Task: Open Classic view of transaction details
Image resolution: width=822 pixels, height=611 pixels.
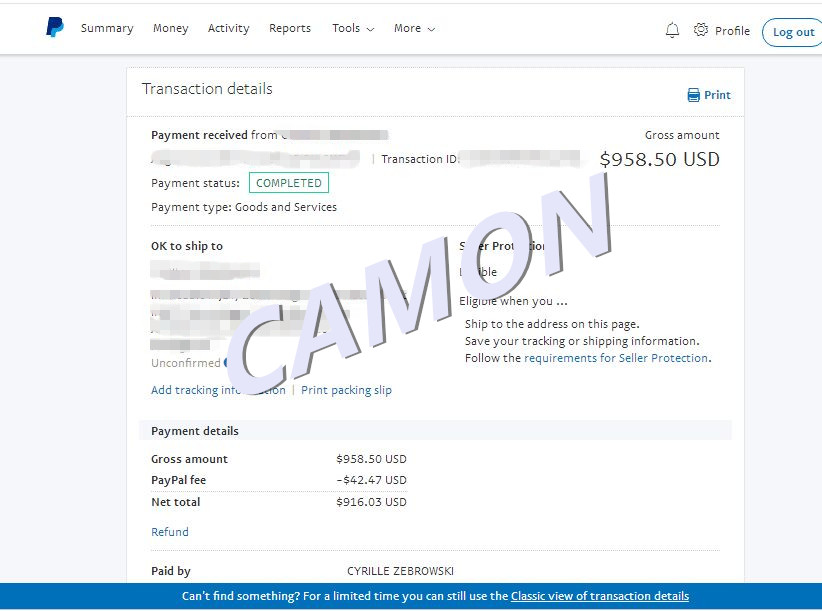Action: click(600, 596)
